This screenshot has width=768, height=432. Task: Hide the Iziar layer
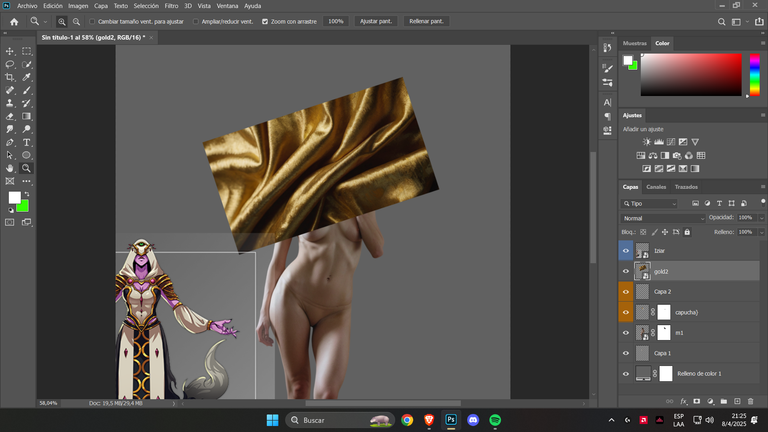click(x=626, y=251)
